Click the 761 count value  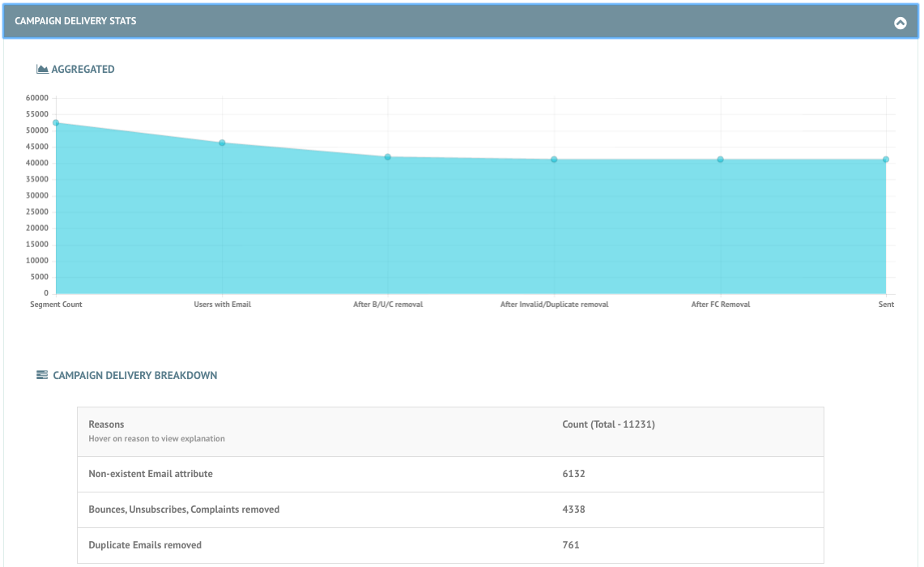[570, 545]
